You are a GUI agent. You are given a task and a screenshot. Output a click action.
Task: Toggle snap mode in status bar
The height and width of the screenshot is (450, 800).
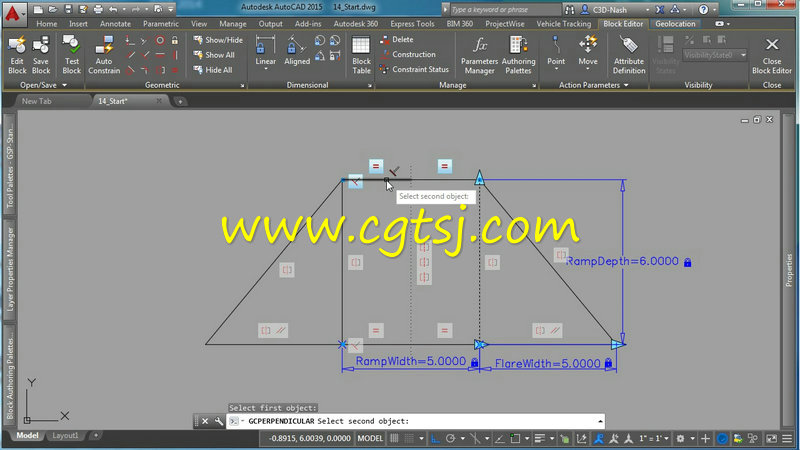(x=409, y=438)
